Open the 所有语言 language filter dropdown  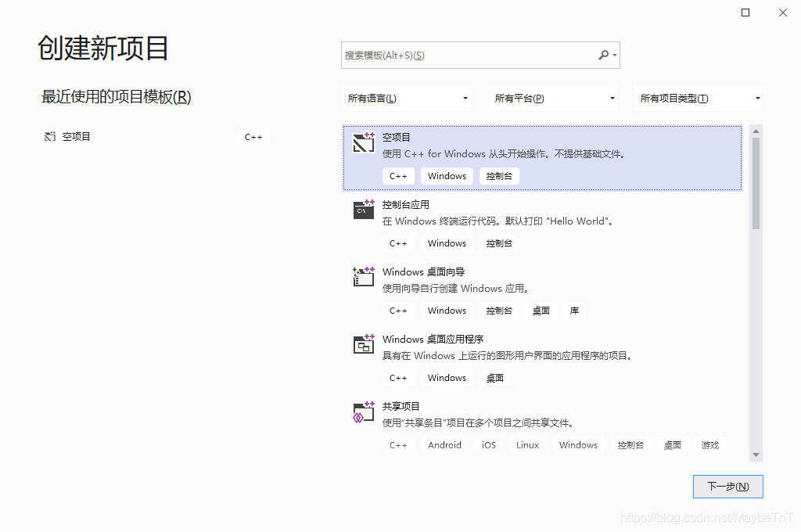click(x=406, y=98)
